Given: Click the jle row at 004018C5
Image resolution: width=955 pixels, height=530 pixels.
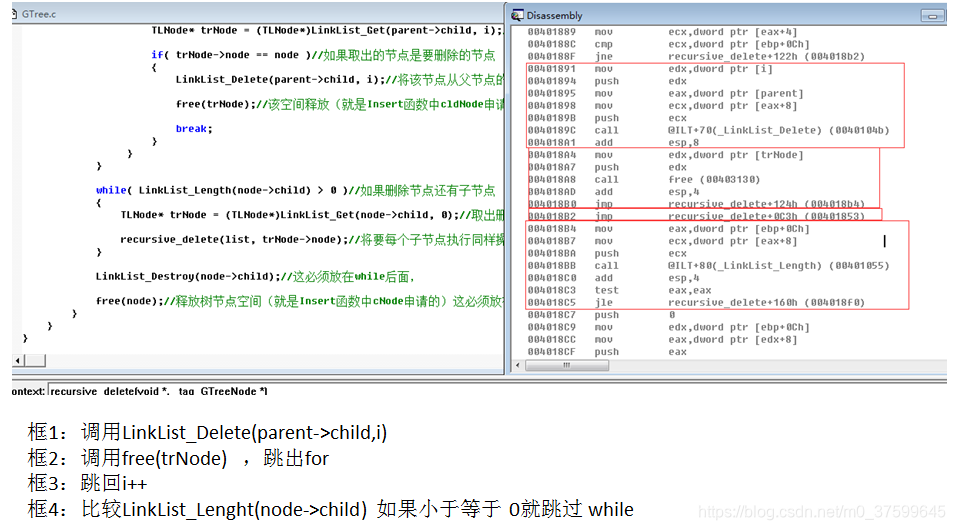Looking at the screenshot, I should click(696, 302).
